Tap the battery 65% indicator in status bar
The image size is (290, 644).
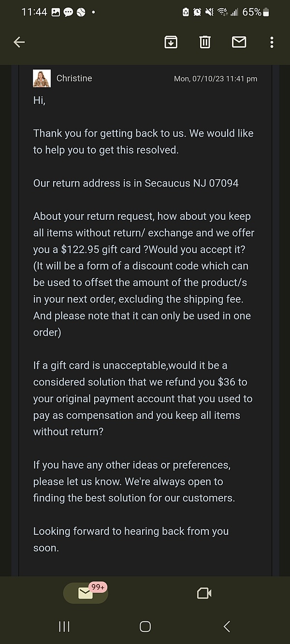(256, 12)
